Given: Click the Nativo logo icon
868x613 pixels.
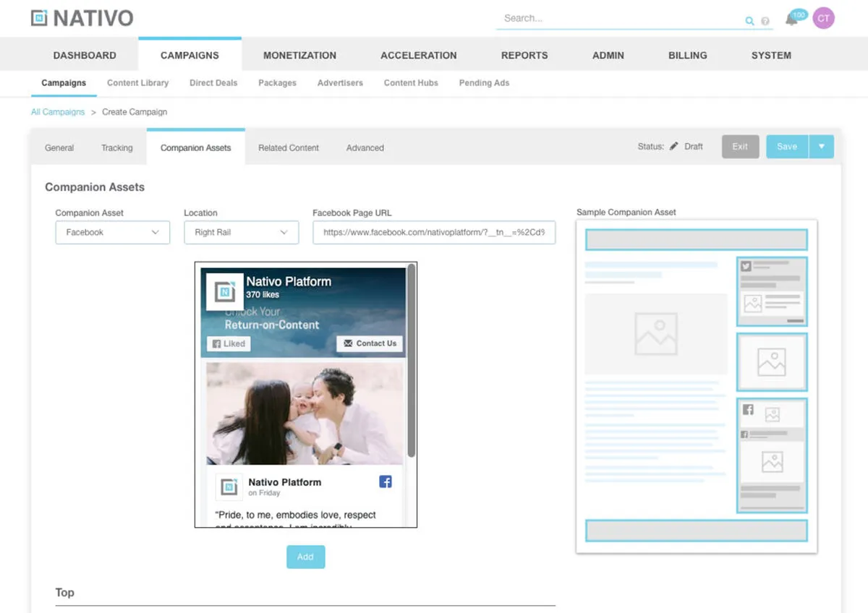Looking at the screenshot, I should pos(39,18).
